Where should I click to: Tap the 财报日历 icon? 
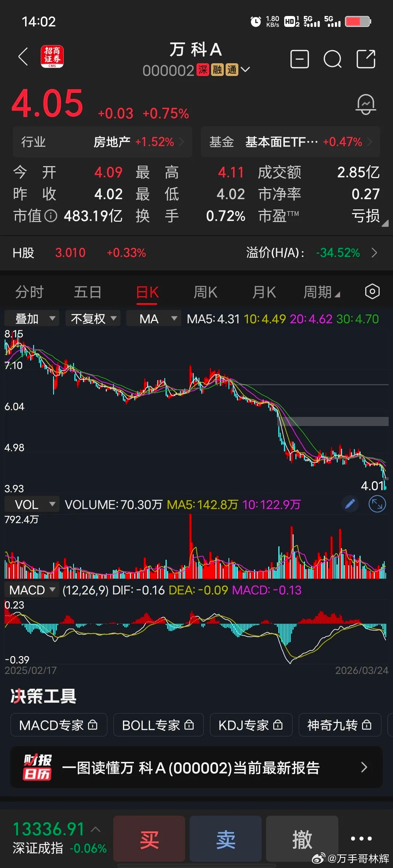[x=37, y=767]
